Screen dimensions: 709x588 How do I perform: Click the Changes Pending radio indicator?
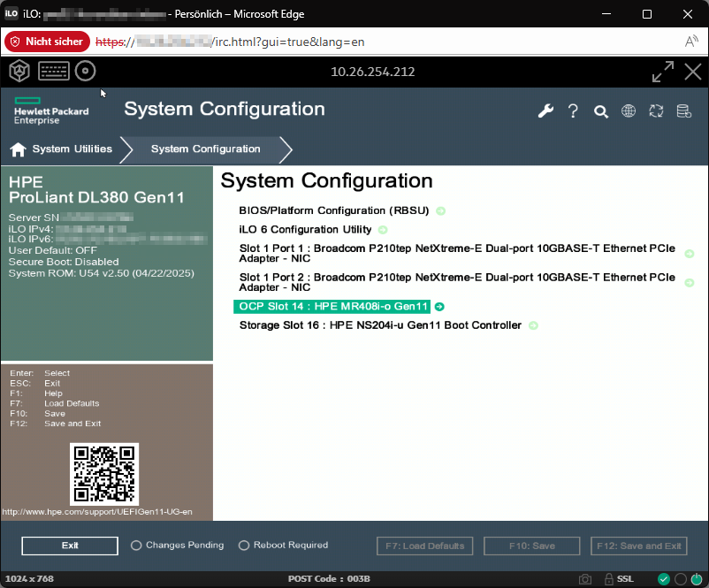[136, 546]
